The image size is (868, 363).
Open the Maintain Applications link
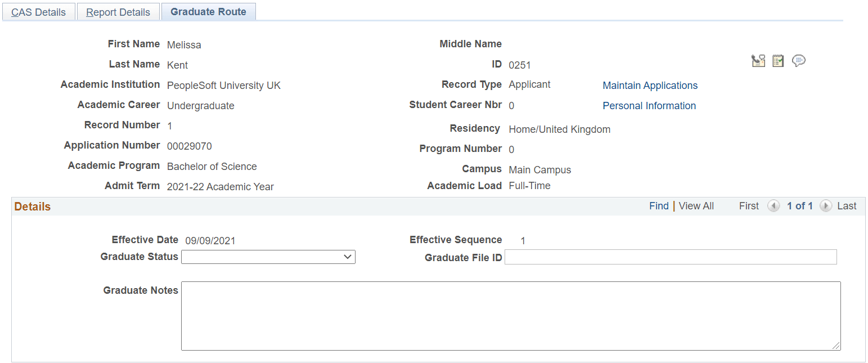650,85
